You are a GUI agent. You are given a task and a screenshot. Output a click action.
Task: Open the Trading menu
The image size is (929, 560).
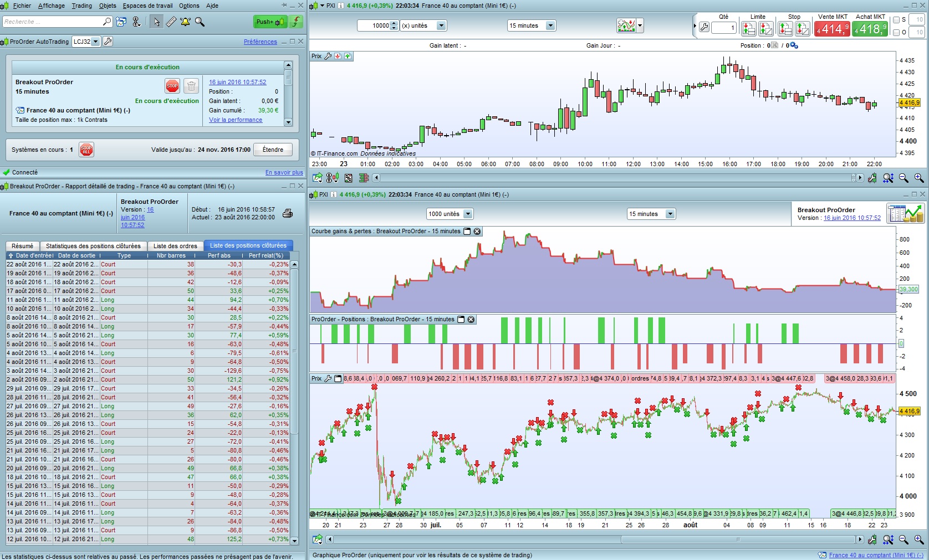pyautogui.click(x=81, y=6)
